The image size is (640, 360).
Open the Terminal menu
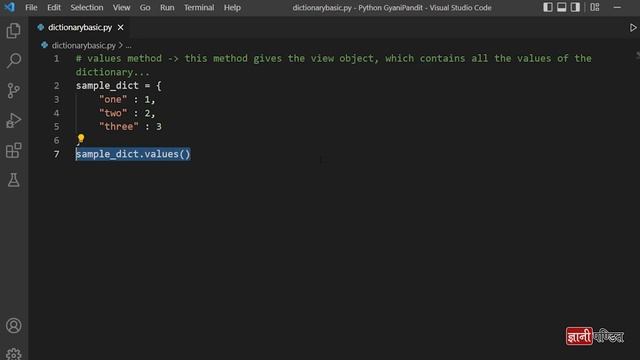click(x=199, y=7)
